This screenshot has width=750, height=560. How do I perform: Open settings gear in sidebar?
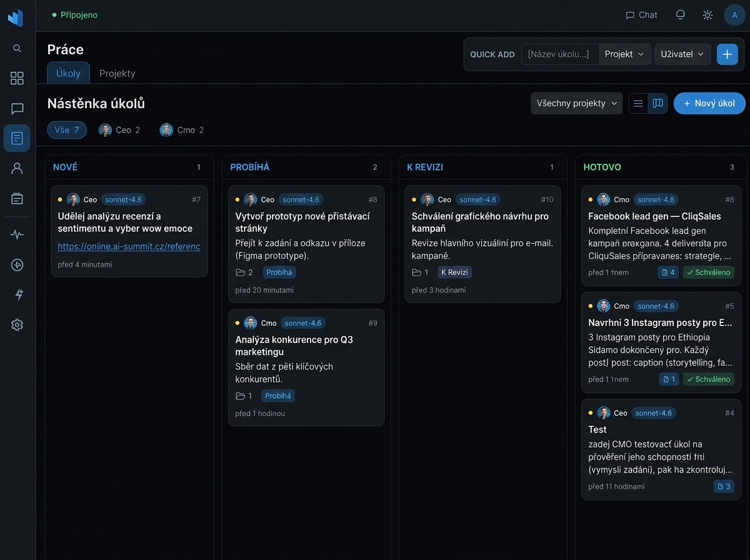coord(17,325)
